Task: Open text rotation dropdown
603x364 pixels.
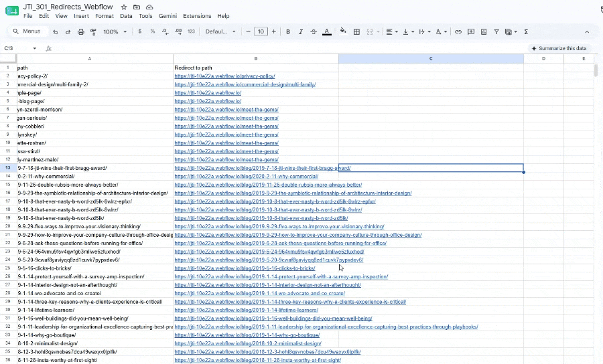Action: (441, 32)
